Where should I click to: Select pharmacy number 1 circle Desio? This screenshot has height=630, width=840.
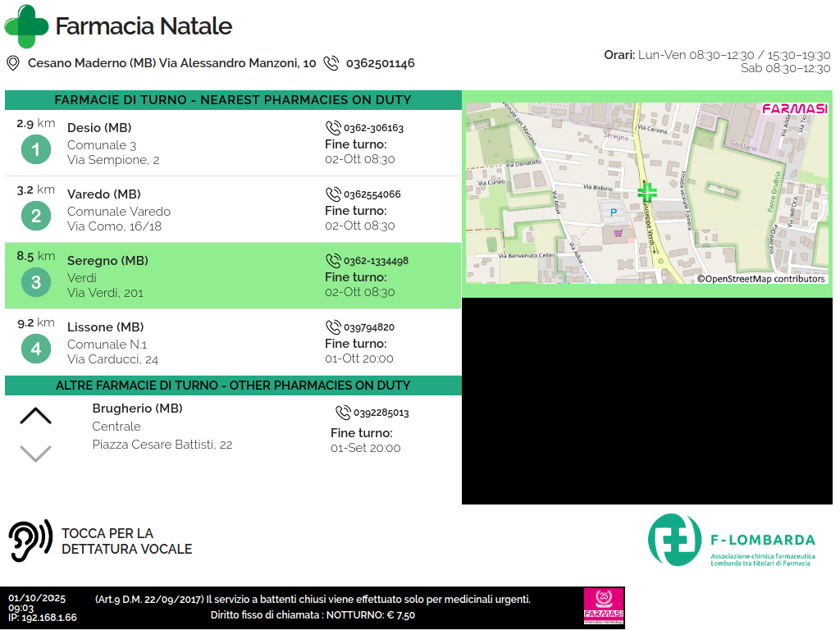36,149
